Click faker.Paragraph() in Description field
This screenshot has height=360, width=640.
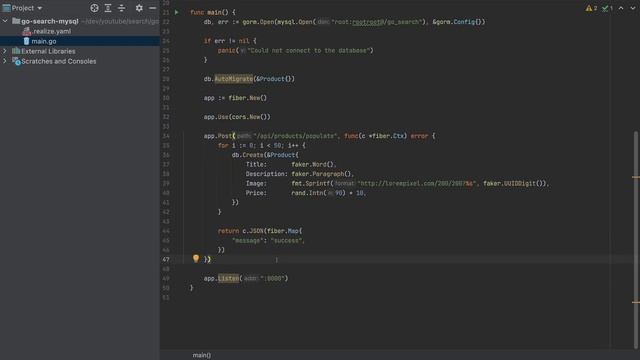[x=322, y=174]
